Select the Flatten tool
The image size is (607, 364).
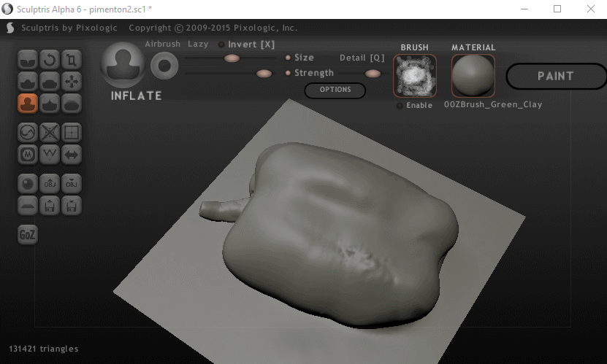[50, 82]
